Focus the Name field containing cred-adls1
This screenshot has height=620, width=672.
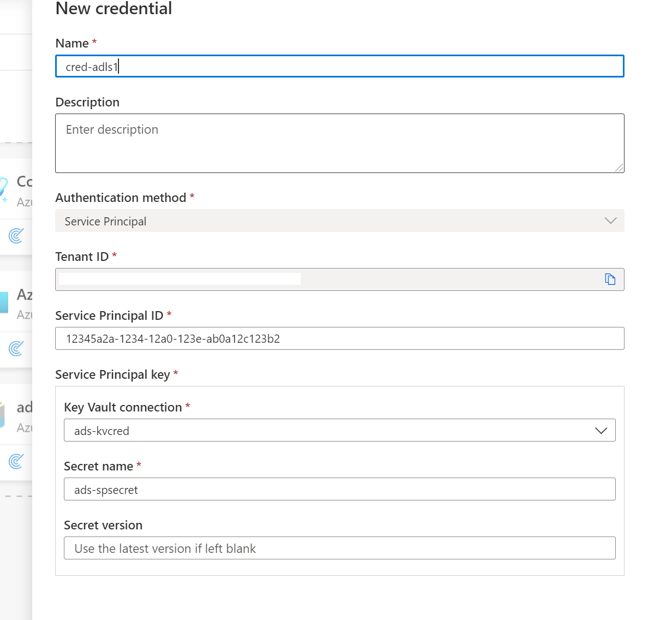[x=338, y=67]
